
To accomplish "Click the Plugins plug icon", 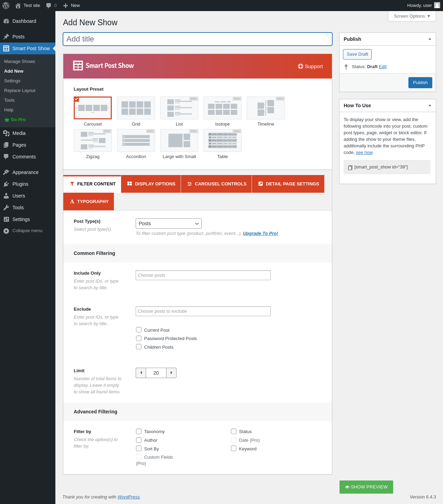I will (x=6, y=184).
